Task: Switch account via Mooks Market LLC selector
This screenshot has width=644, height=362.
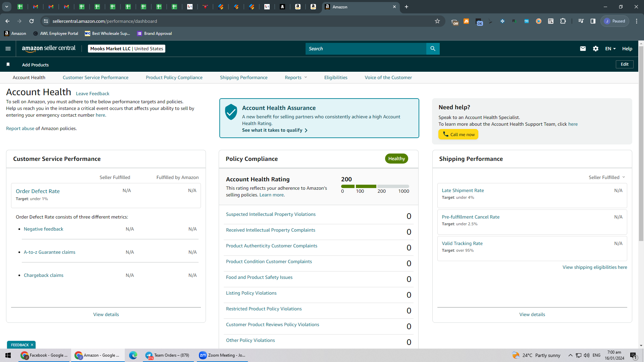Action: 126,49
